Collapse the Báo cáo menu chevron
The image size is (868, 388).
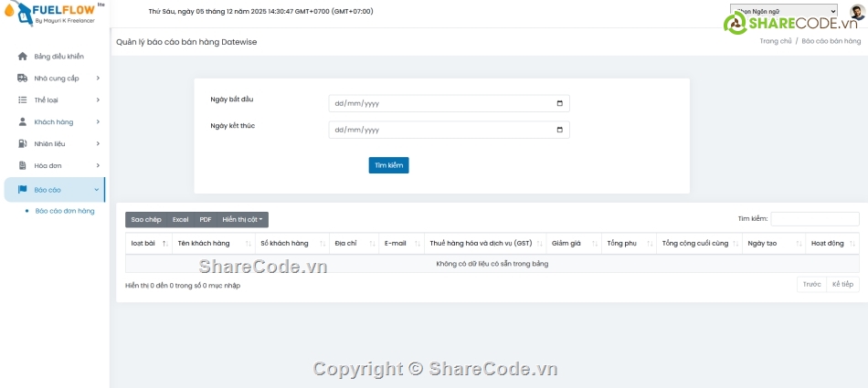tap(97, 190)
